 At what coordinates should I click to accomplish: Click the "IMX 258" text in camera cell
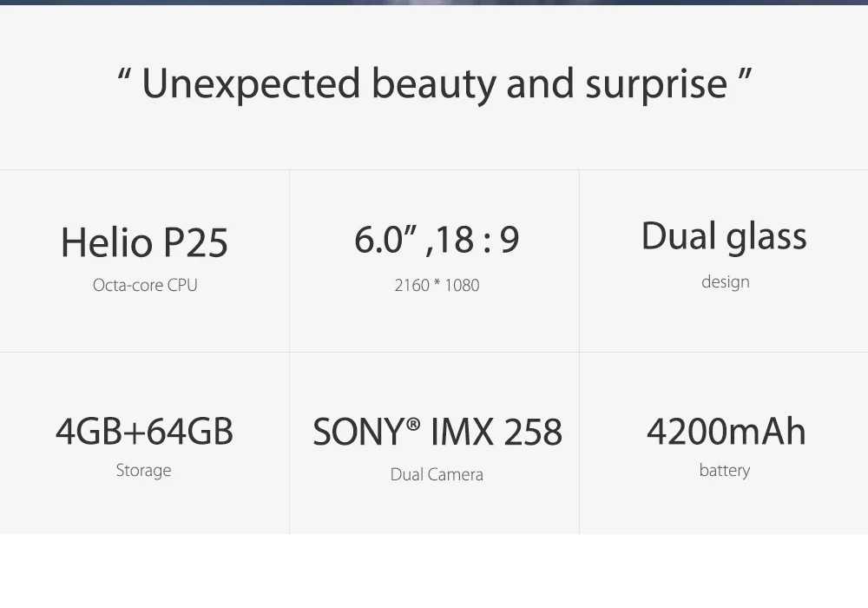(496, 432)
